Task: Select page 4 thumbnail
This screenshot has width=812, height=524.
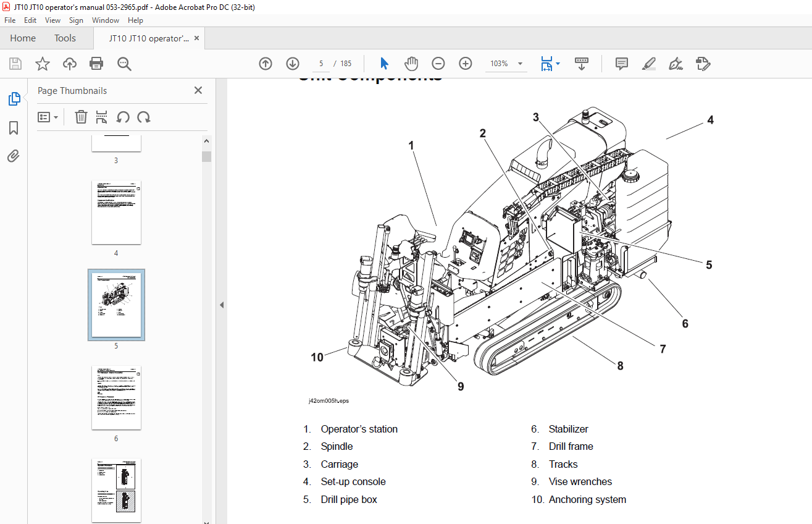Action: coord(116,212)
